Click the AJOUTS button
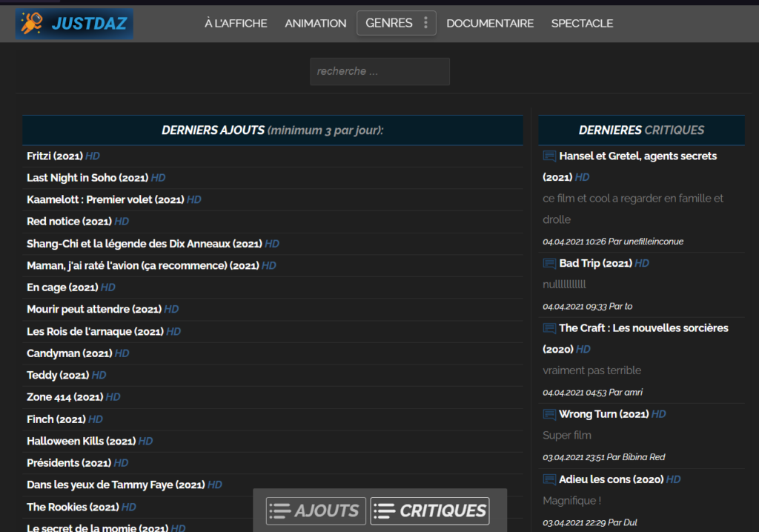Viewport: 759px width, 532px height. pyautogui.click(x=316, y=511)
